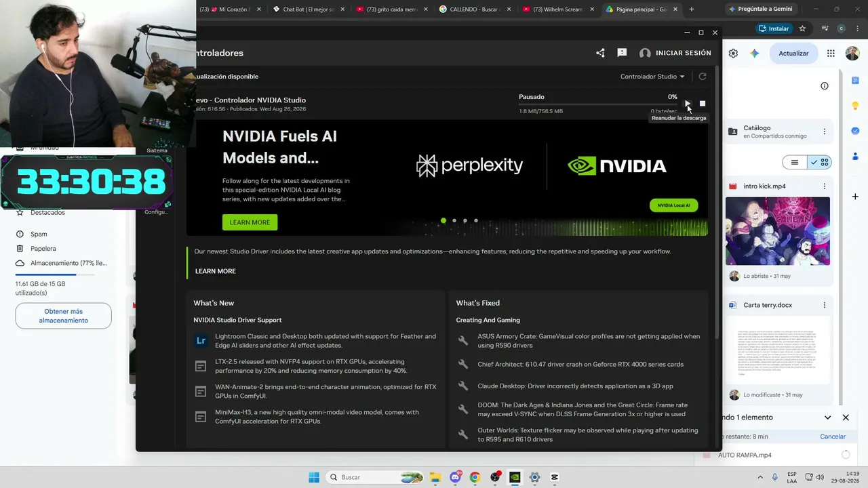Open the share icon in NVIDIA app

600,53
